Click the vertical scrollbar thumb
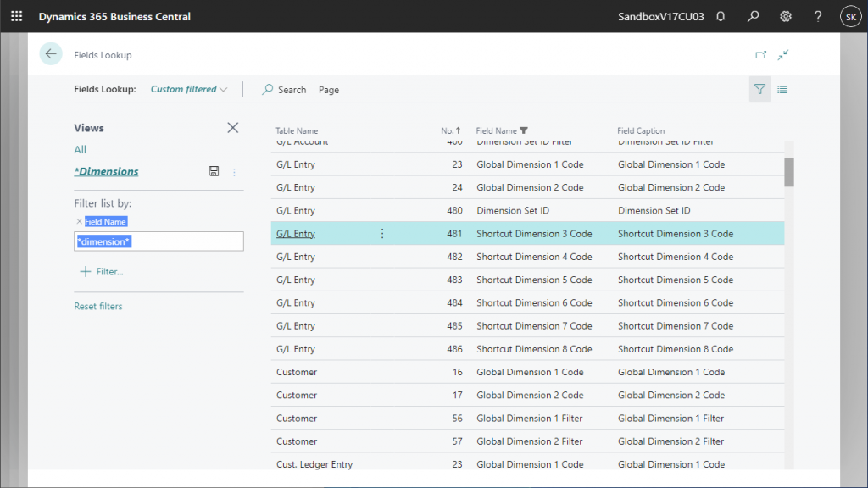The image size is (868, 488). [x=789, y=172]
